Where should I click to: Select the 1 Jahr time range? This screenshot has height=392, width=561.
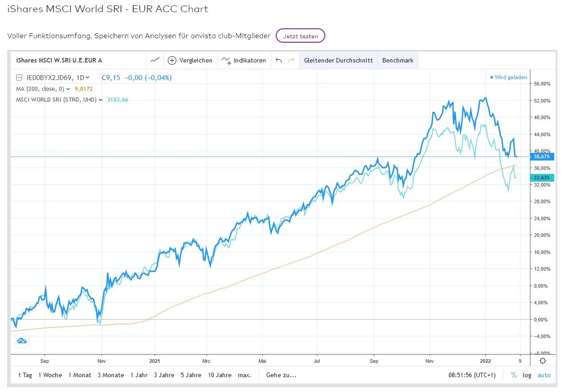[139, 375]
